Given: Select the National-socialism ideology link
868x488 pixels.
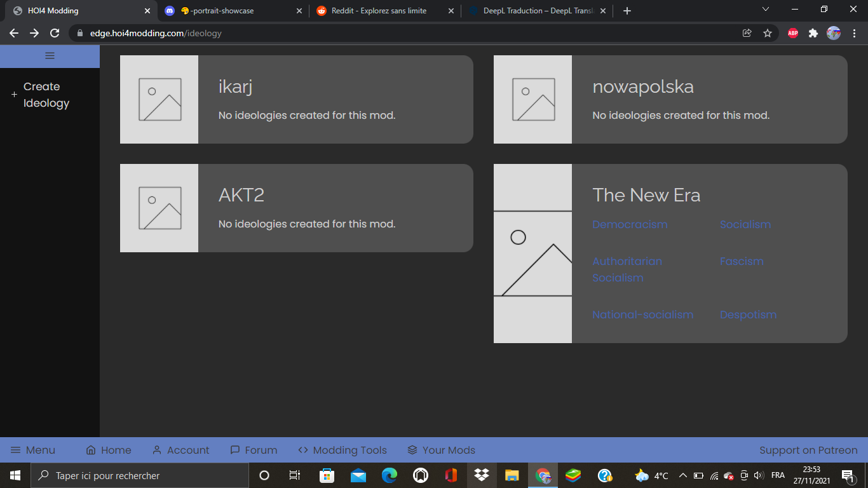Looking at the screenshot, I should 642,315.
